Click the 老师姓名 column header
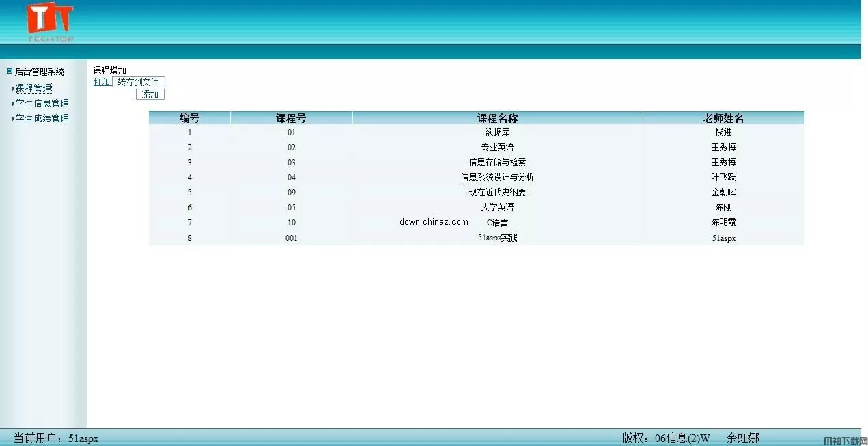The width and height of the screenshot is (868, 446). point(723,117)
